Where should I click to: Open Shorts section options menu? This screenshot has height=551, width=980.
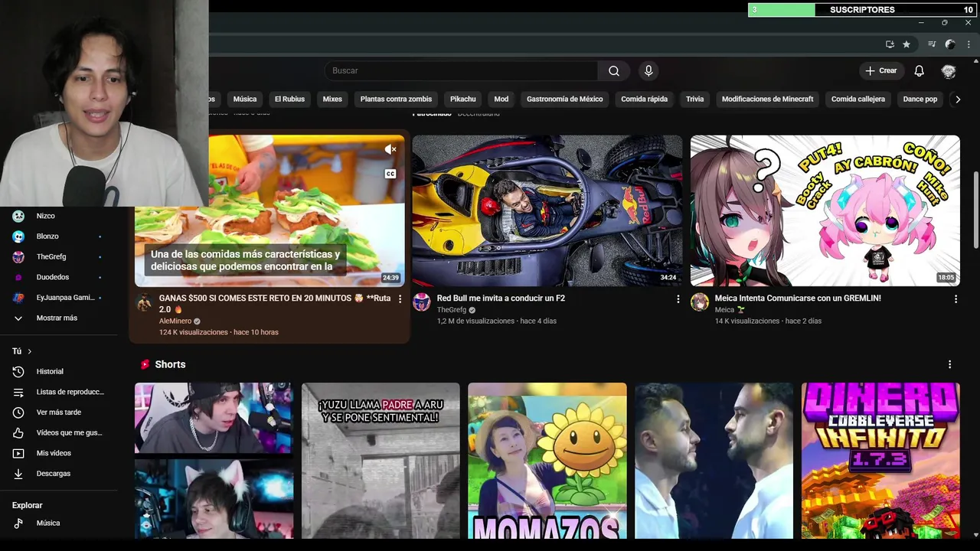(x=949, y=364)
